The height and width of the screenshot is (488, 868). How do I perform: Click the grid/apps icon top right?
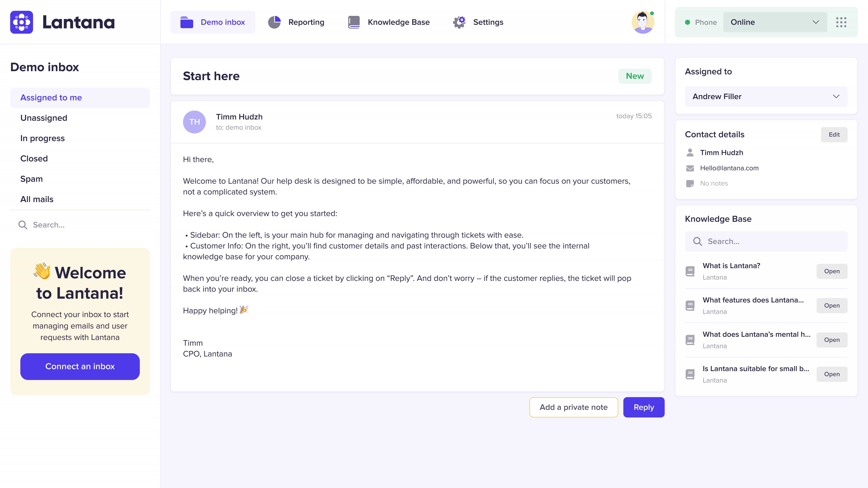841,22
